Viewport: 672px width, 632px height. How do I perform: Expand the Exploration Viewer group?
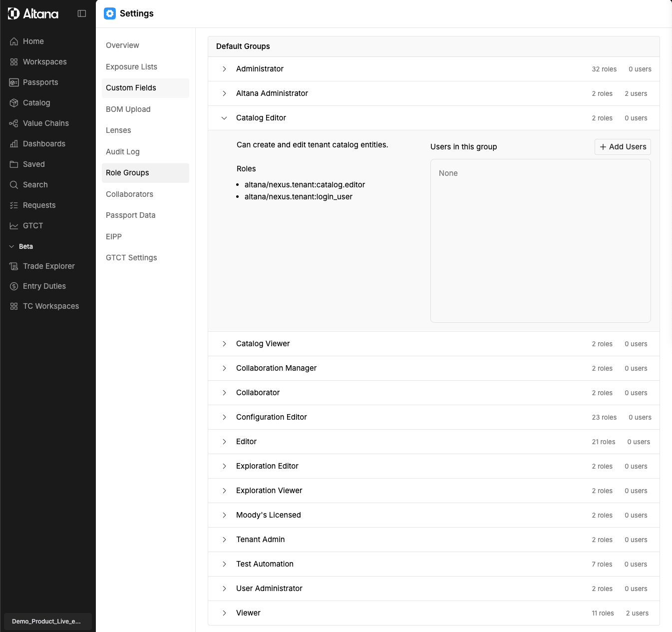pyautogui.click(x=224, y=491)
